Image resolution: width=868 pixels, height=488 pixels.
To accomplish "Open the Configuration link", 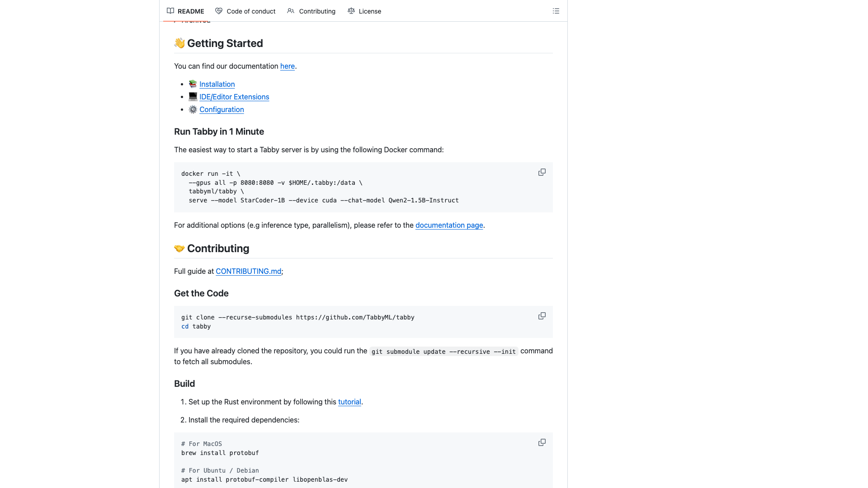I will click(x=222, y=109).
